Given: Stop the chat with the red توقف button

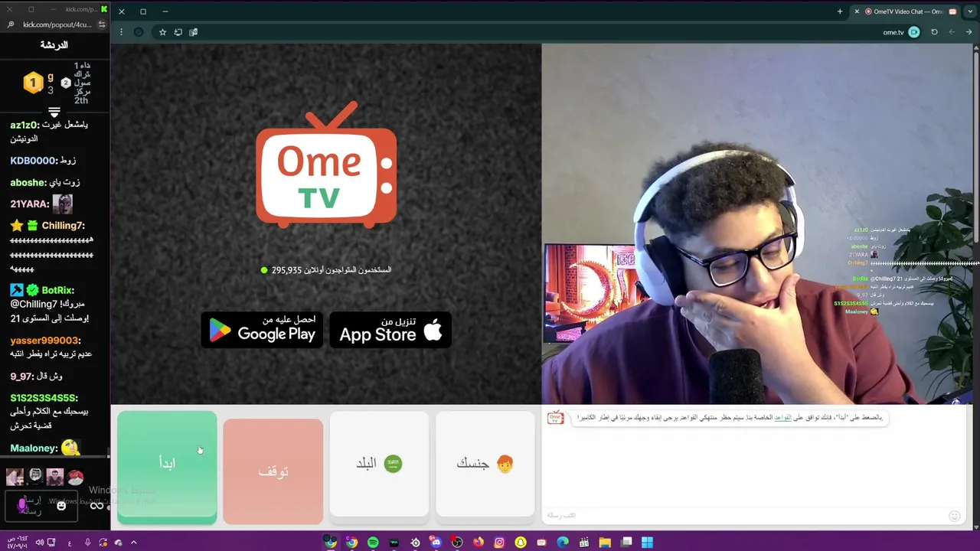Looking at the screenshot, I should pos(273,471).
